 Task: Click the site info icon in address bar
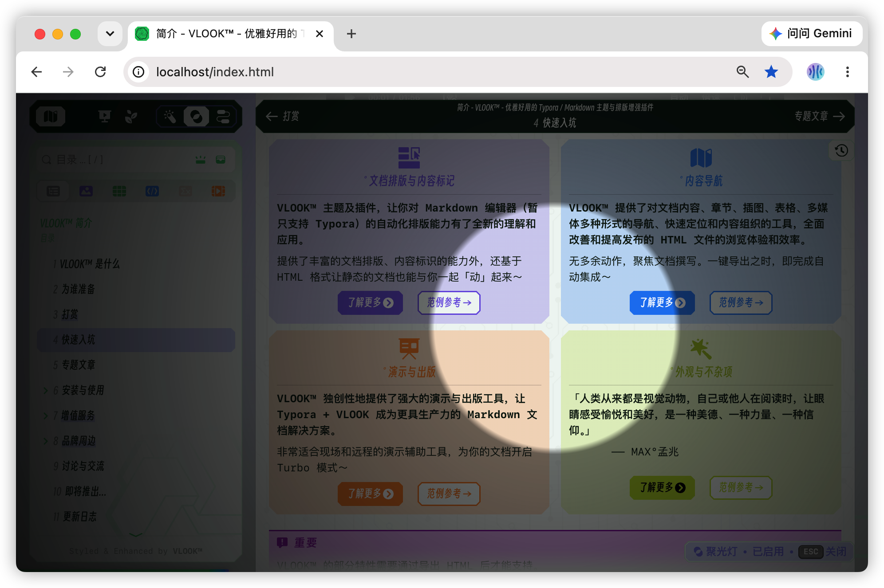coord(138,72)
